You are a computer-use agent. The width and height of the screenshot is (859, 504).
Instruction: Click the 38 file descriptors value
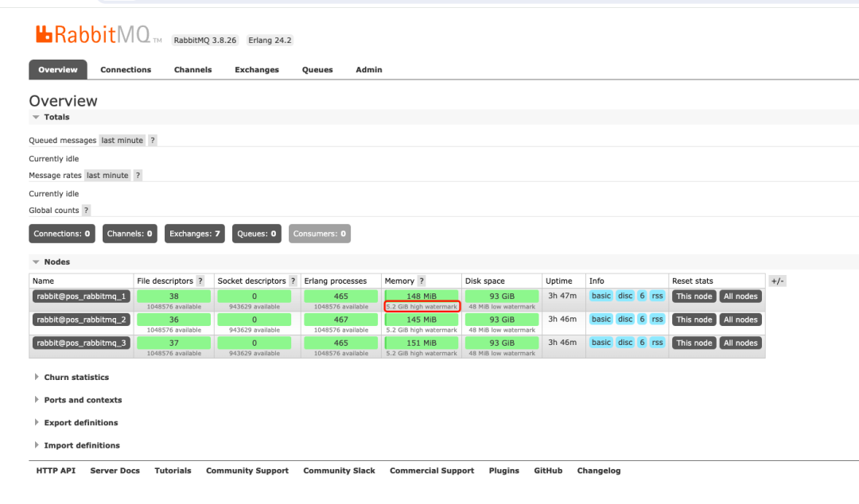[x=173, y=297]
